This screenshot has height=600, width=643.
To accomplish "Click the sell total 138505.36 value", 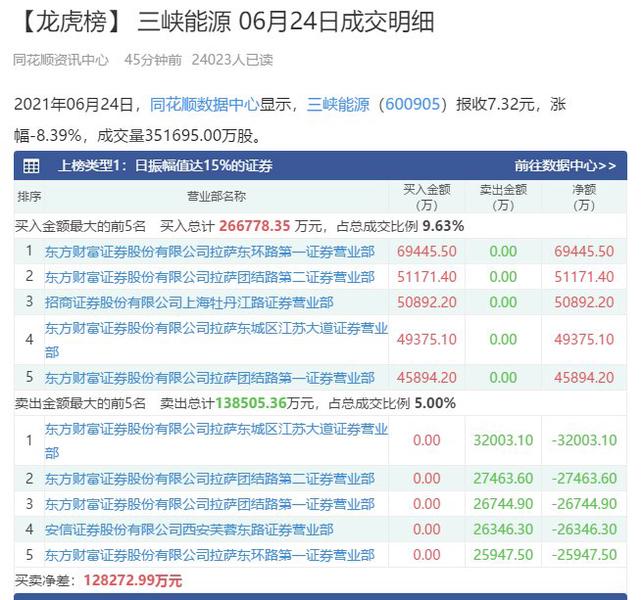I will tap(251, 403).
